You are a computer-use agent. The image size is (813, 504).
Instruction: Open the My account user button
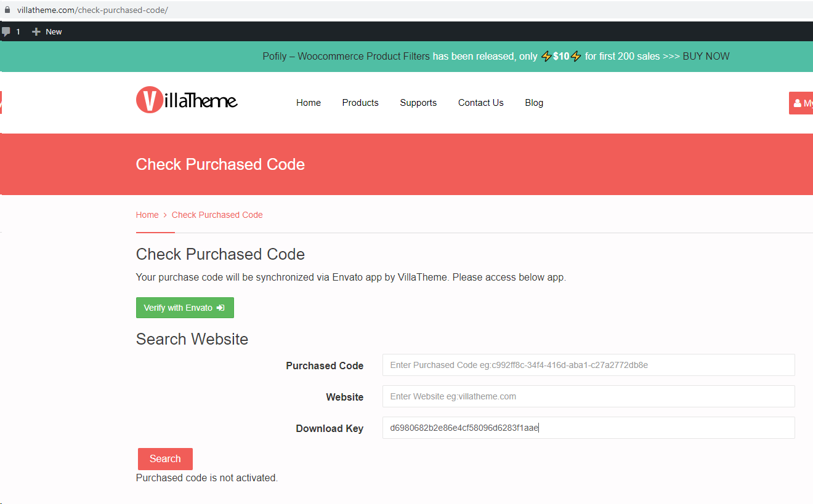pyautogui.click(x=802, y=103)
